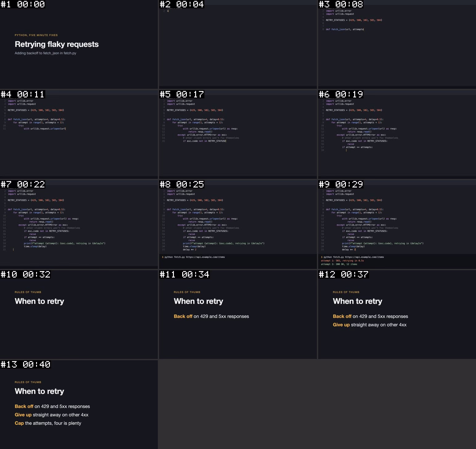Click "When to retry" heading in frame #10
Screen dimensions: 476x449
click(x=39, y=301)
